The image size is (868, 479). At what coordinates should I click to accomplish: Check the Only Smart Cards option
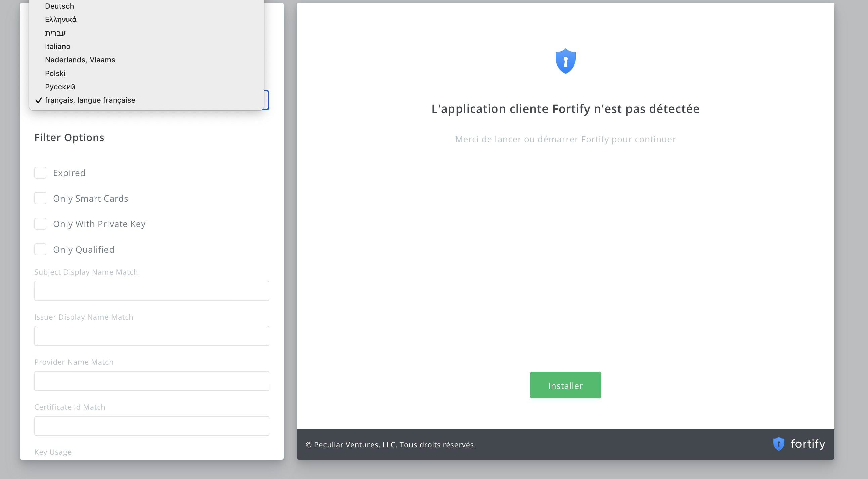(40, 198)
